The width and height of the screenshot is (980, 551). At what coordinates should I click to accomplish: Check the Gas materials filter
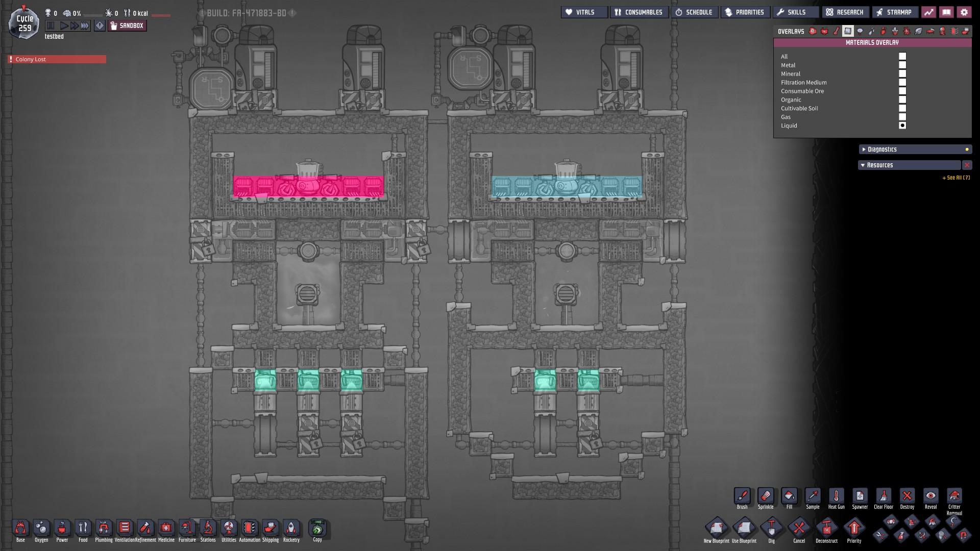click(x=902, y=117)
